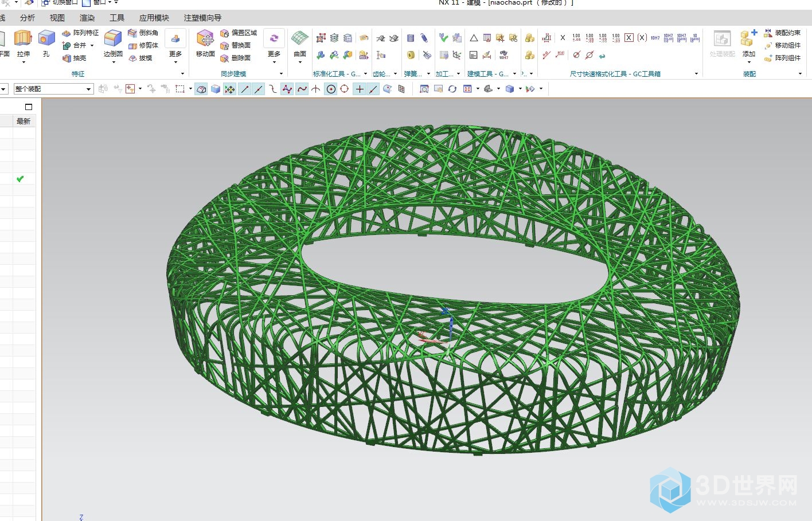This screenshot has height=521, width=812.
Task: Toggle the snap intersection plus icon
Action: click(x=360, y=89)
